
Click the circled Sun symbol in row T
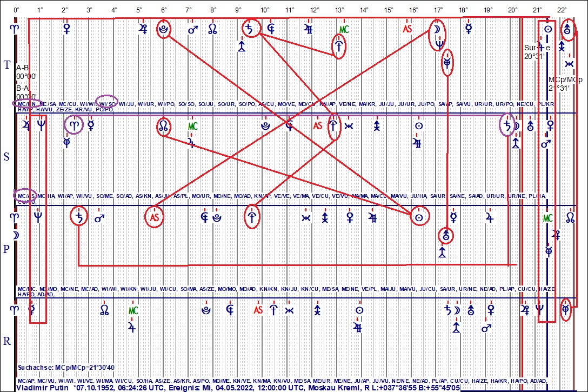[548, 29]
